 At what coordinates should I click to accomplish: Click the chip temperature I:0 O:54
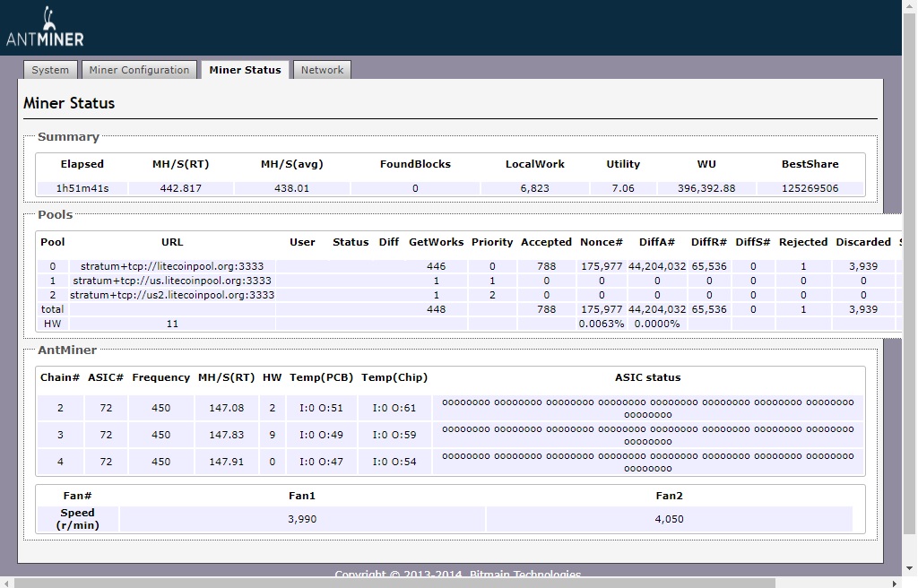pos(394,462)
